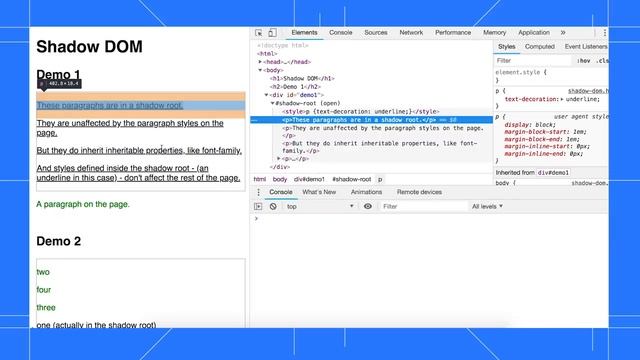This screenshot has height=360, width=640.
Task: Select html in the breadcrumb bar
Action: point(260,179)
